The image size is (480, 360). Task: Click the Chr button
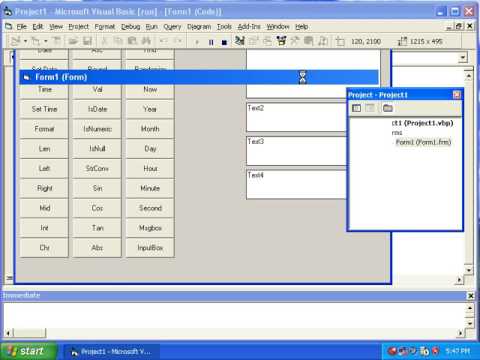[44, 248]
